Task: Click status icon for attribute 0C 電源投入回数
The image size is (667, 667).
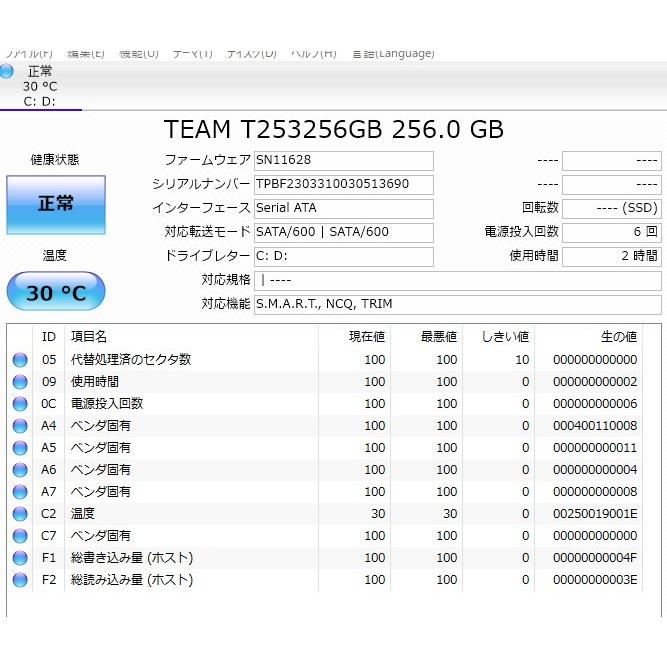Action: [x=20, y=404]
